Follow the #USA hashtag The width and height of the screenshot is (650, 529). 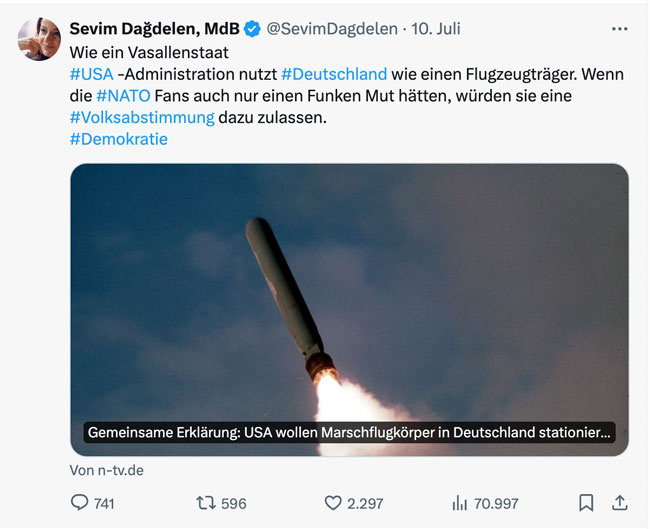coord(92,73)
